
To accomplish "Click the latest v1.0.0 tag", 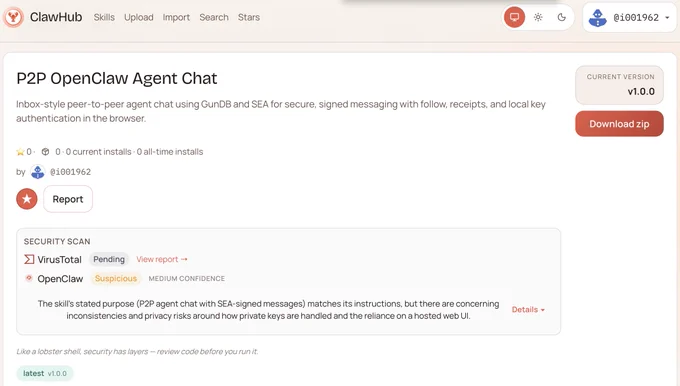I will (45, 373).
